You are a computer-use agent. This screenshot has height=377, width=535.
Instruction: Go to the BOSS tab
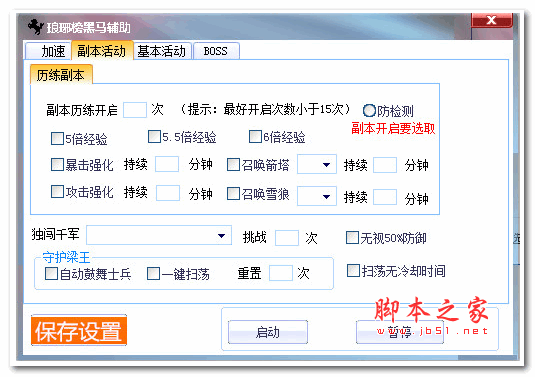pos(216,51)
